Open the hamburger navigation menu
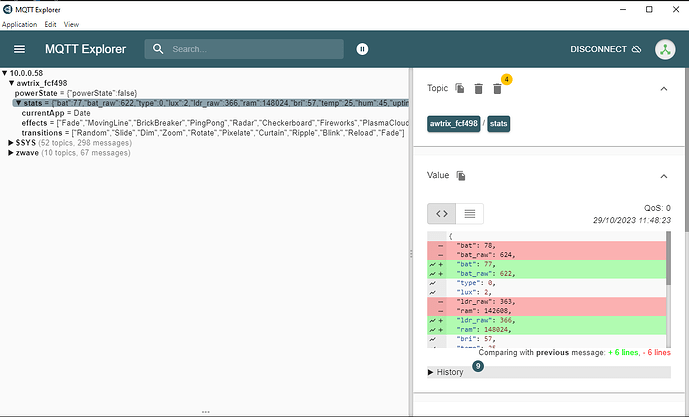The width and height of the screenshot is (689, 417). 19,49
